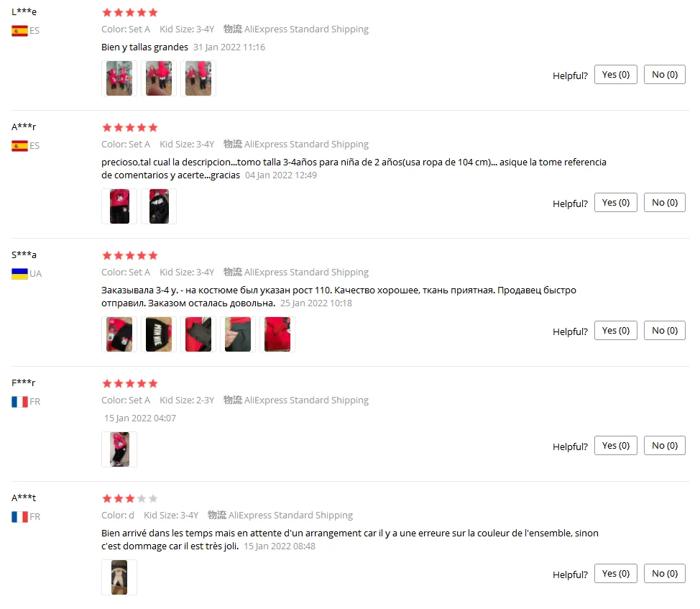This screenshot has width=700, height=609.
Task: Click the shipping icon in F***r's review
Action: [233, 400]
